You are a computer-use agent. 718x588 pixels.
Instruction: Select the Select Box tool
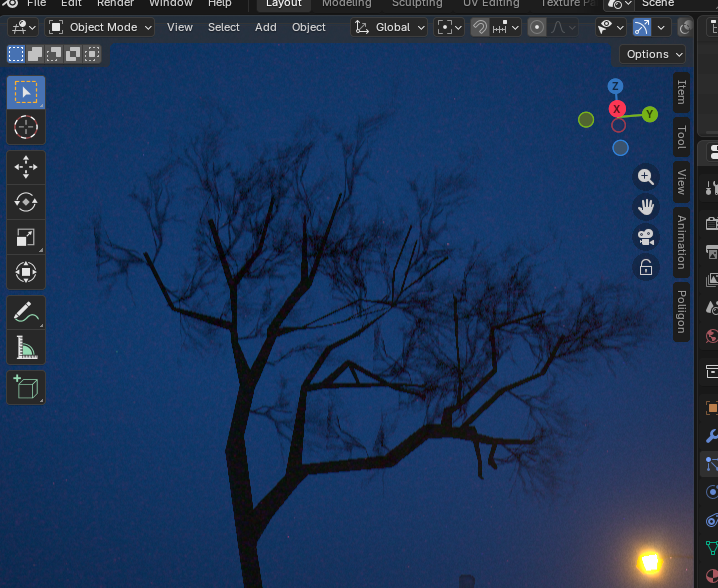[x=26, y=93]
